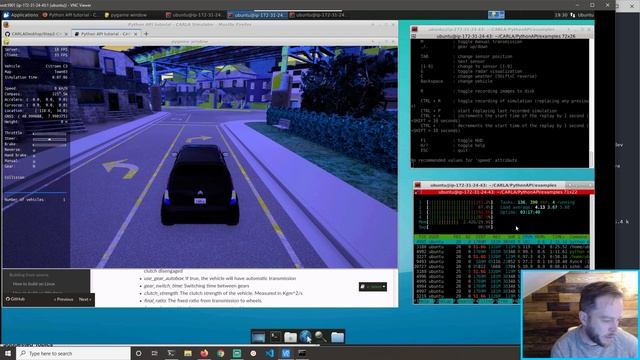The image size is (640, 360).
Task: Open Task View on Windows taskbar
Action: (x=155, y=353)
